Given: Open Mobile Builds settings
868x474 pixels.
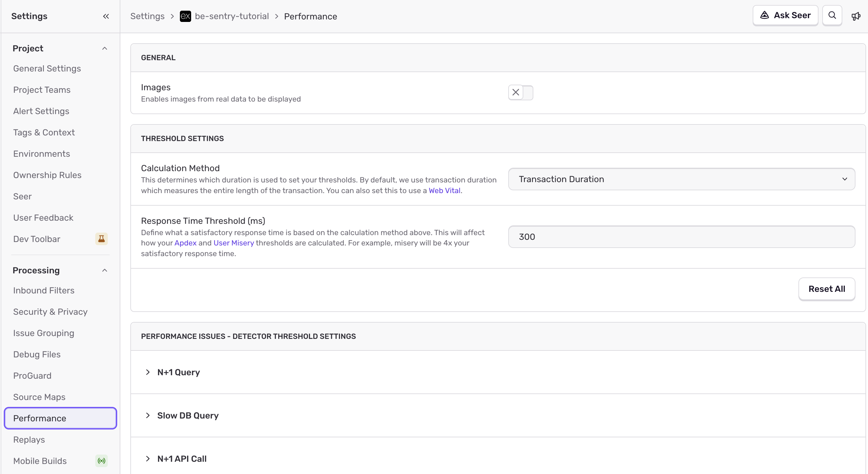Looking at the screenshot, I should 40,461.
